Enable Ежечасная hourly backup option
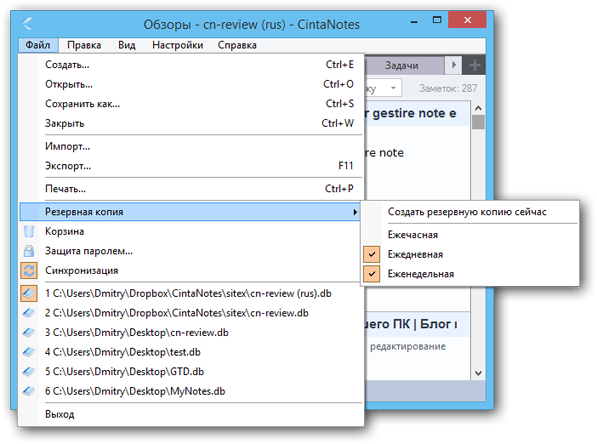 [470, 235]
